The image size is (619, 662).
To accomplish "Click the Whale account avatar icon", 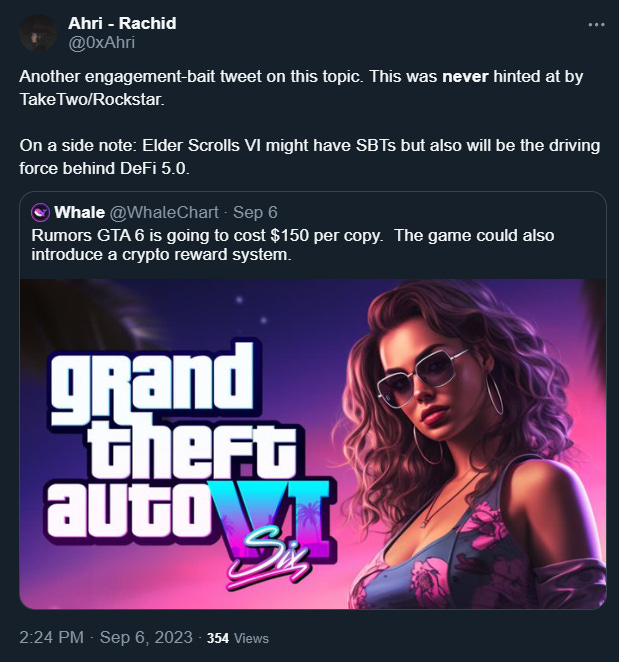I will 41,212.
